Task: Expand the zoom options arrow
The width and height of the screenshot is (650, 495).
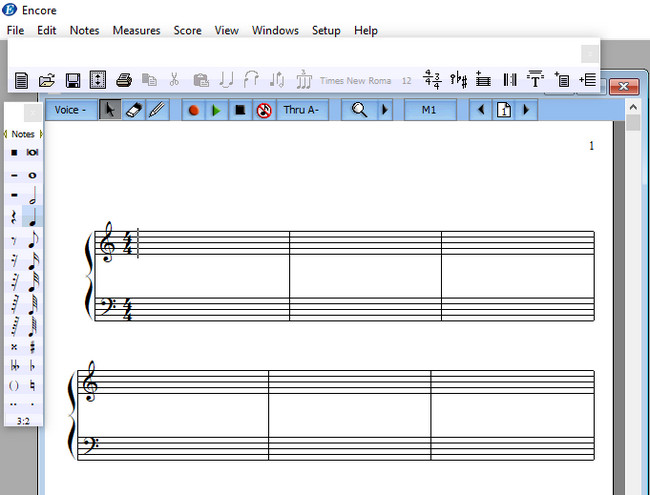Action: (x=385, y=110)
